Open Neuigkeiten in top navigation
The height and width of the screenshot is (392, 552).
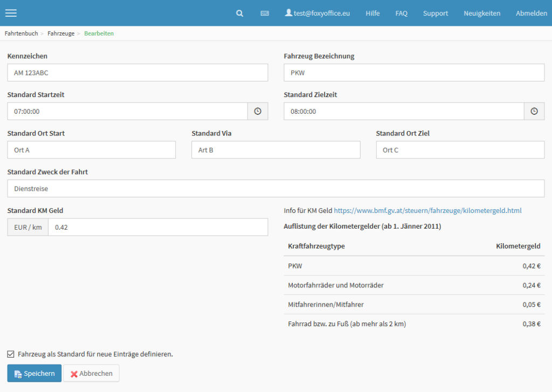482,13
